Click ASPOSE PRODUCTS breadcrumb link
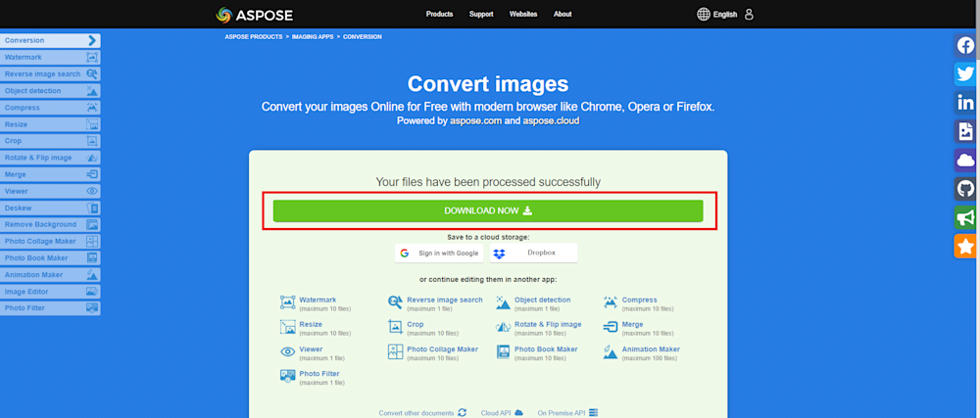 coord(254,37)
